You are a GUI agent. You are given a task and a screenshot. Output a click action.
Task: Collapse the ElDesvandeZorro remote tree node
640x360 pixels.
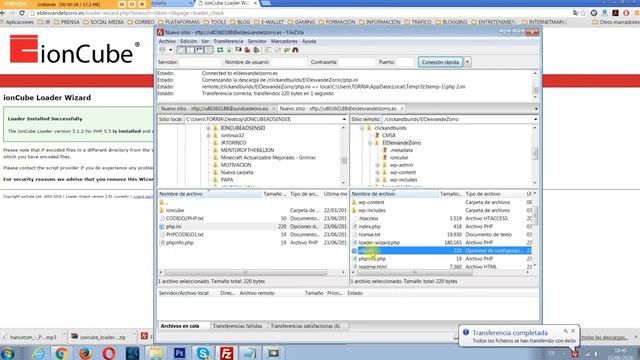tap(370, 143)
